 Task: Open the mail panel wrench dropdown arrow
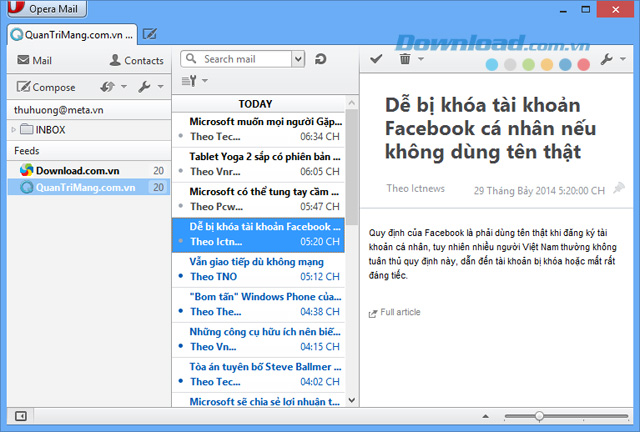click(x=160, y=87)
